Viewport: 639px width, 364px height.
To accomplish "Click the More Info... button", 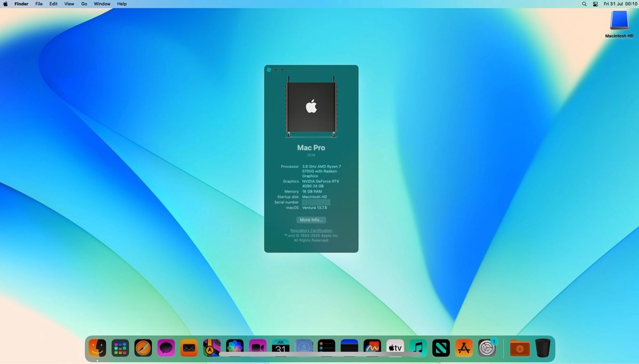I will 311,220.
